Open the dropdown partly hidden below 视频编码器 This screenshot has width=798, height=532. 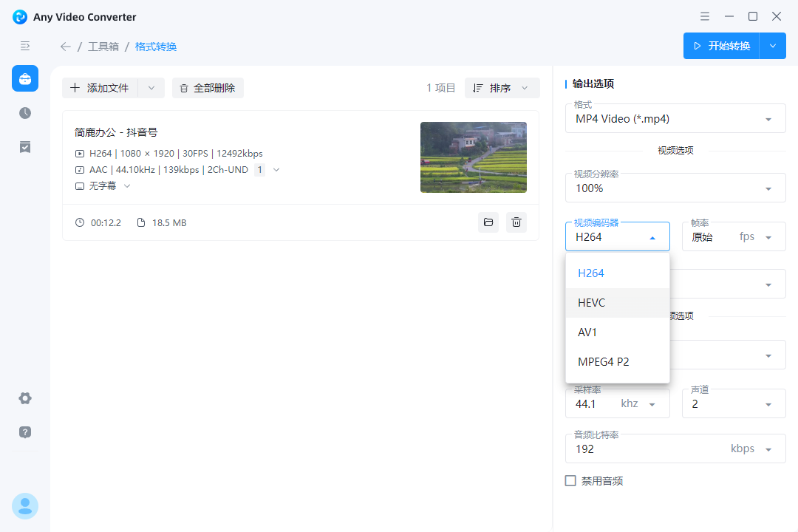[x=728, y=284]
